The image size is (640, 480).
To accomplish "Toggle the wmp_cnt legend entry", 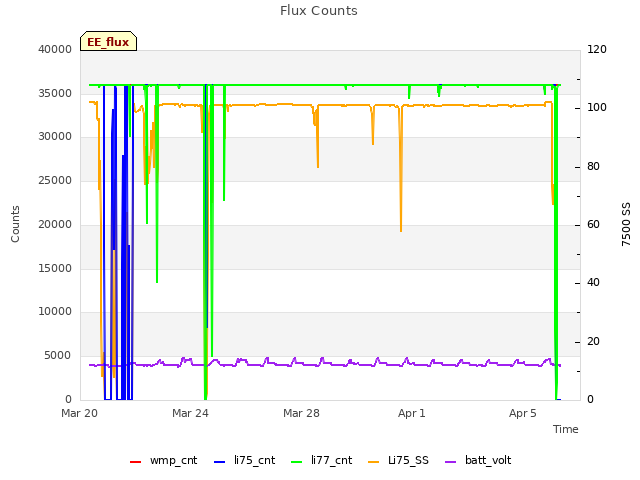I will (163, 460).
